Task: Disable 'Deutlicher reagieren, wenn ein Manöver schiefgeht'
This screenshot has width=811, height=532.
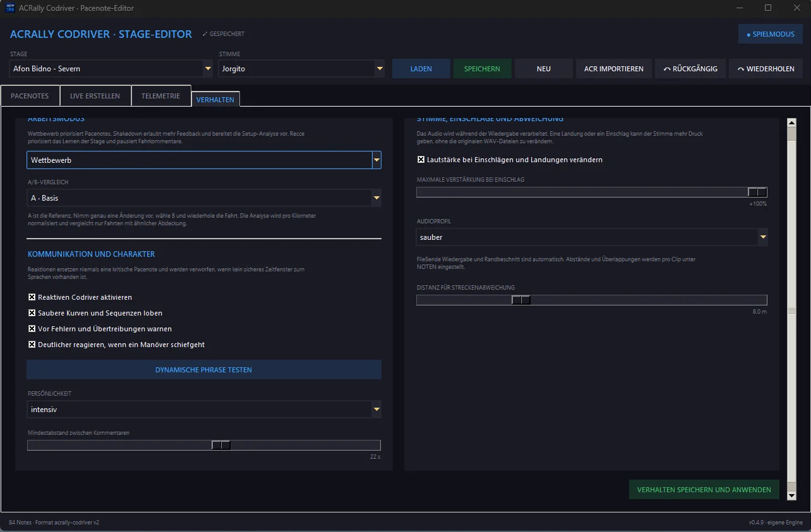Action: [32, 345]
